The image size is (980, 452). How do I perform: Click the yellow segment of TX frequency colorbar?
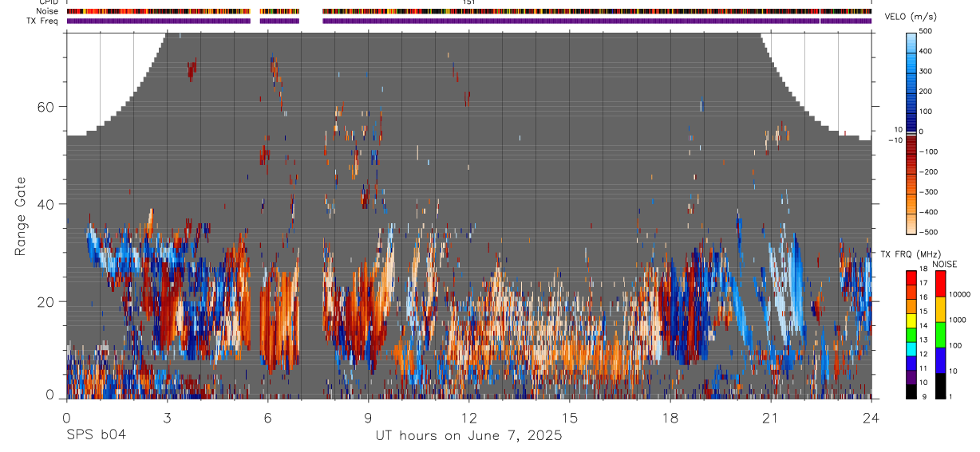pyautogui.click(x=912, y=320)
